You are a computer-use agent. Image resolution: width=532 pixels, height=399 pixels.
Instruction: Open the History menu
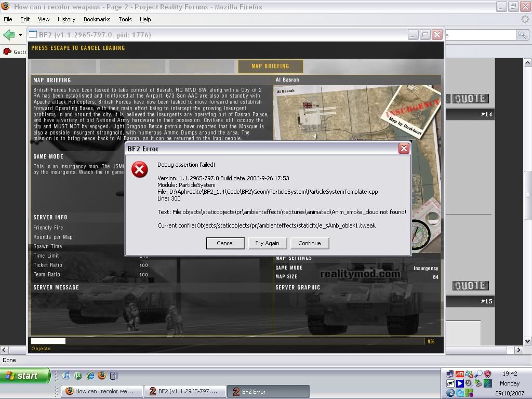(66, 19)
